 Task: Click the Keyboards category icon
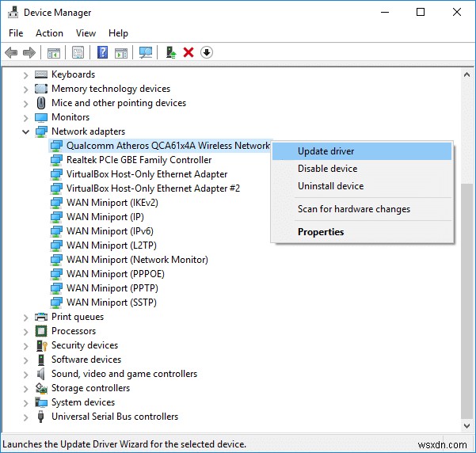(x=41, y=74)
